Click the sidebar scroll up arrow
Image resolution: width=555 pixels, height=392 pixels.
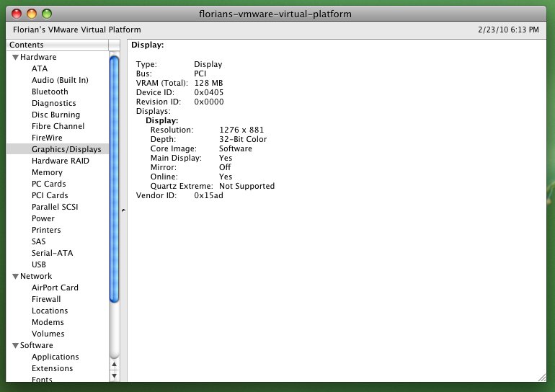tap(114, 364)
